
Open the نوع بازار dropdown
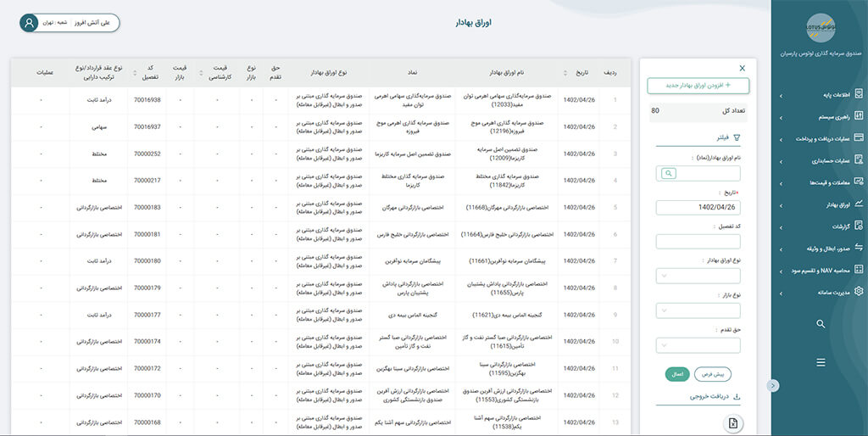[x=698, y=310]
